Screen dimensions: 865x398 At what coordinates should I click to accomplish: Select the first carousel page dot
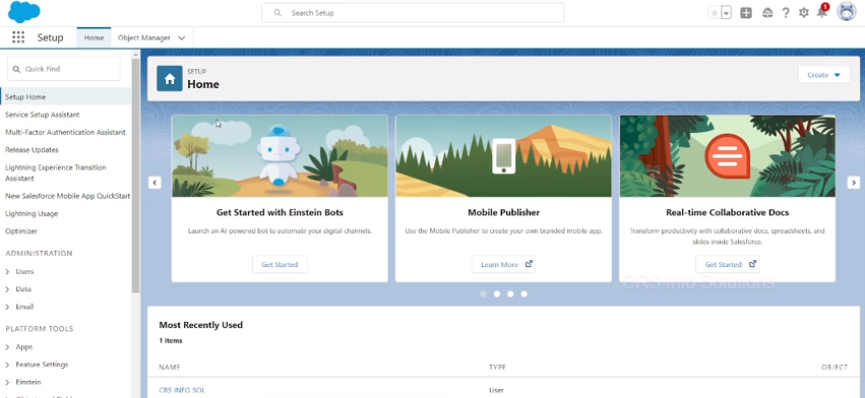coord(483,294)
